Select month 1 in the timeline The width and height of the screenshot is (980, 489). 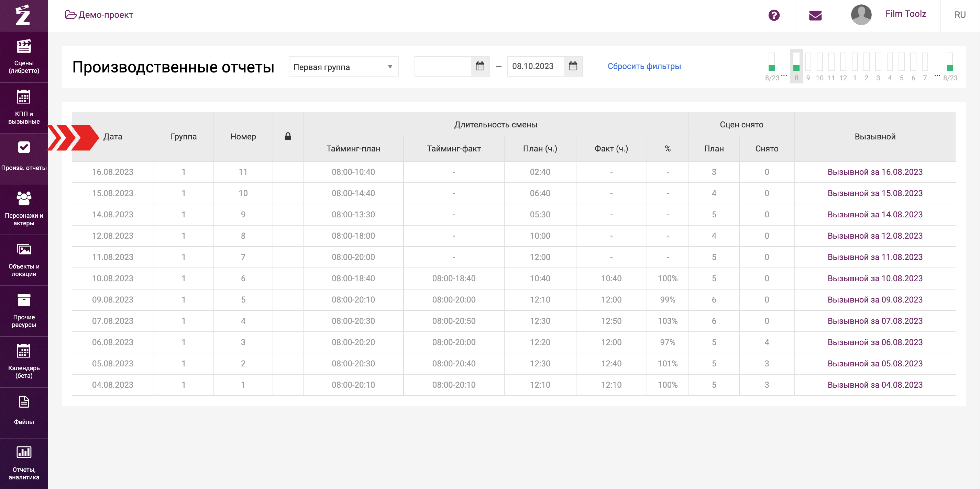point(855,66)
